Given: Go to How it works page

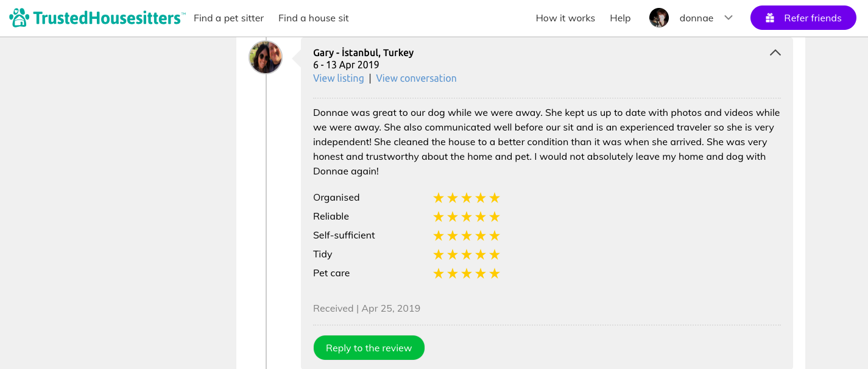Looking at the screenshot, I should 565,18.
